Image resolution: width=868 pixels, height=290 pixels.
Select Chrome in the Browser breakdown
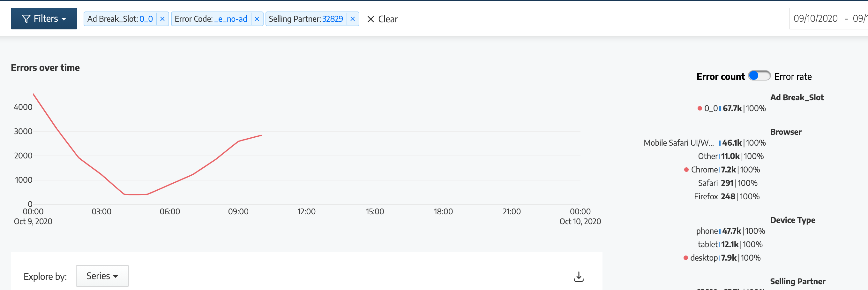pyautogui.click(x=704, y=170)
